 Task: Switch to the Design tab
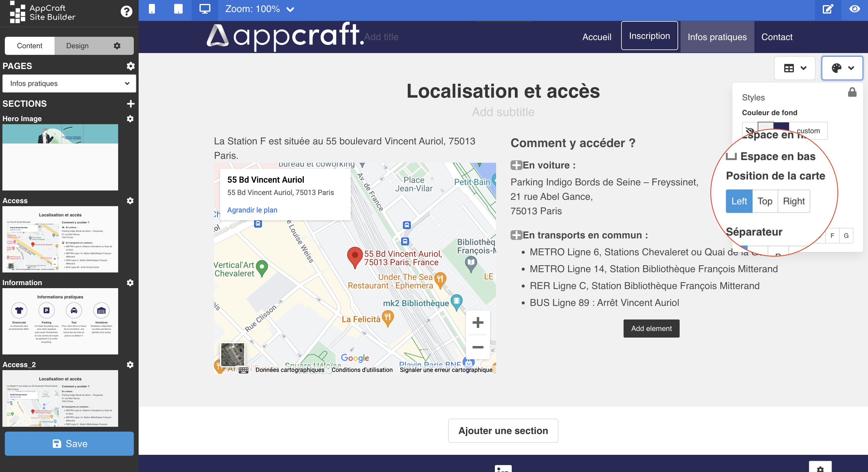pos(77,45)
